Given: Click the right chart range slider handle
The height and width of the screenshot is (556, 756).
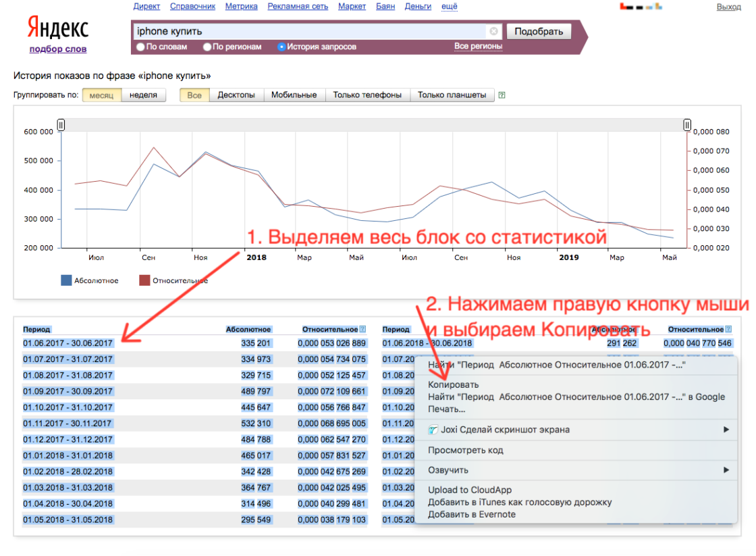Looking at the screenshot, I should point(687,125).
